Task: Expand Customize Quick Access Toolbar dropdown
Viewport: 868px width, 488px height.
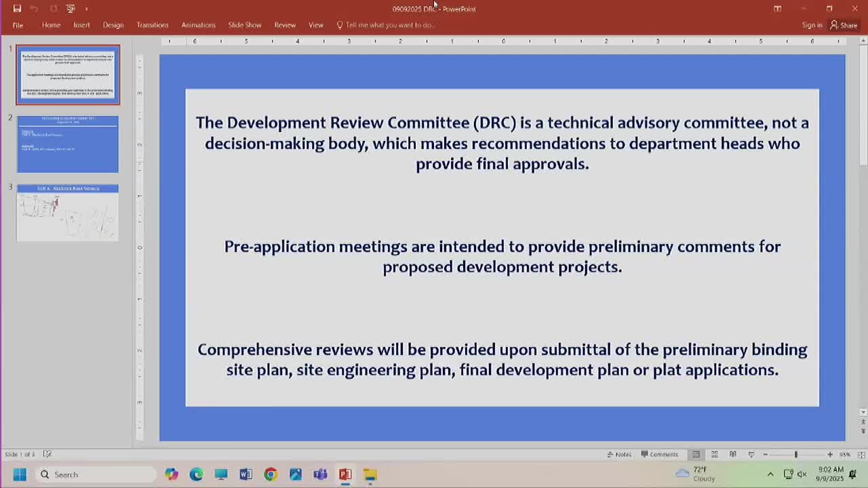Action: pos(86,9)
